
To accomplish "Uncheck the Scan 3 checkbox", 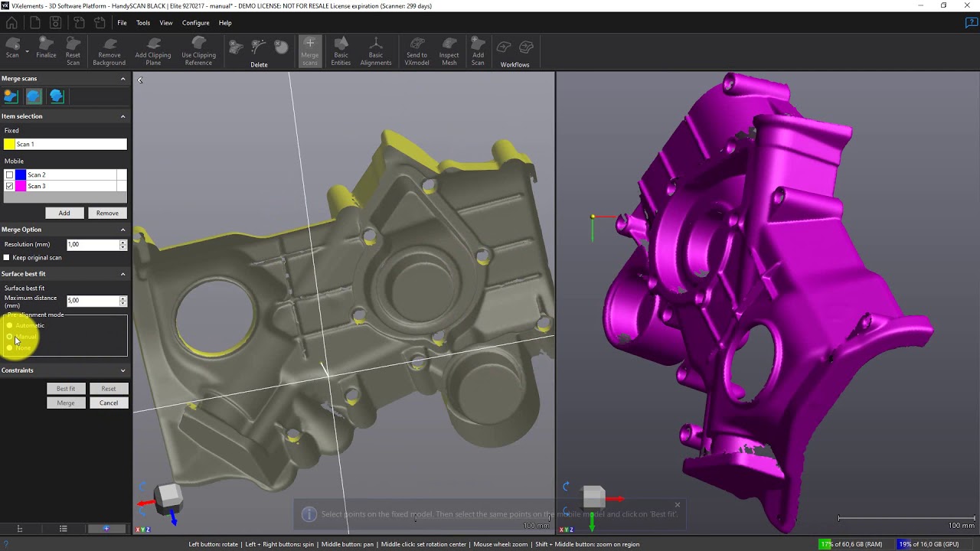I will [x=9, y=186].
